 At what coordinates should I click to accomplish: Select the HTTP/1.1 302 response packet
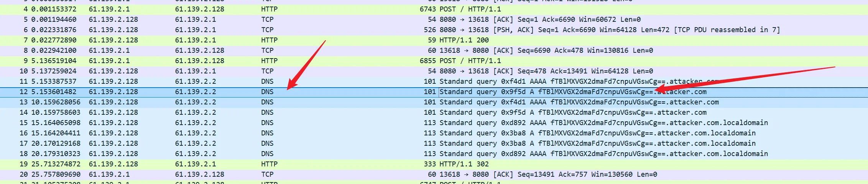464,164
